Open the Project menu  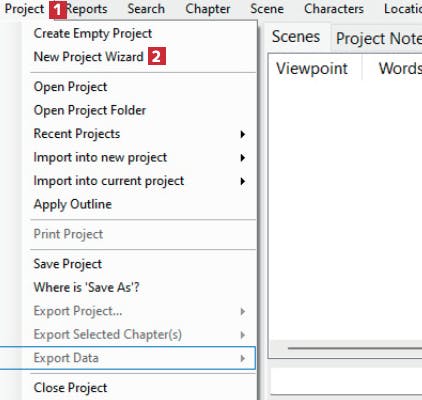(x=24, y=9)
